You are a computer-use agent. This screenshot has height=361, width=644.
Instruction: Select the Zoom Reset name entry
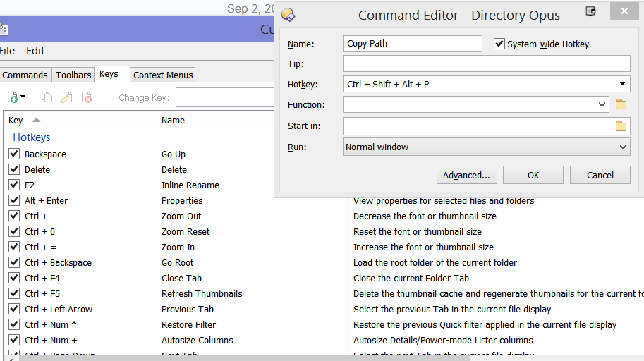tap(186, 232)
